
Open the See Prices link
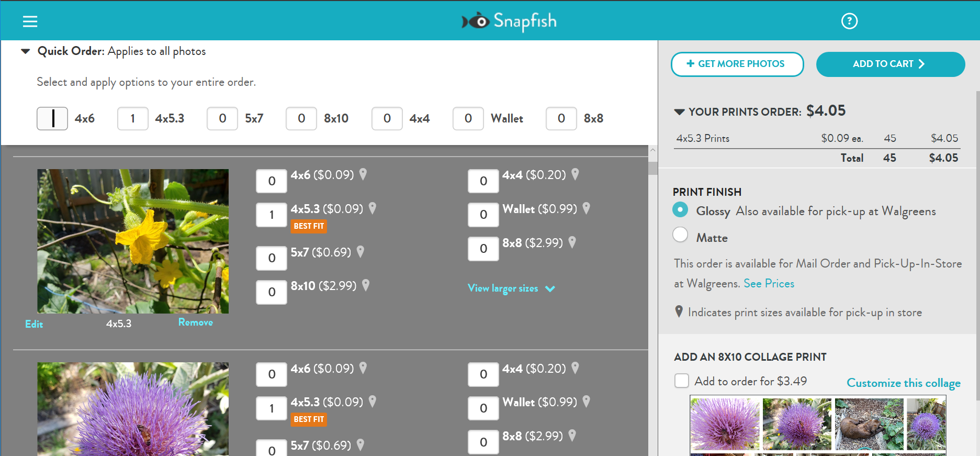click(x=769, y=284)
